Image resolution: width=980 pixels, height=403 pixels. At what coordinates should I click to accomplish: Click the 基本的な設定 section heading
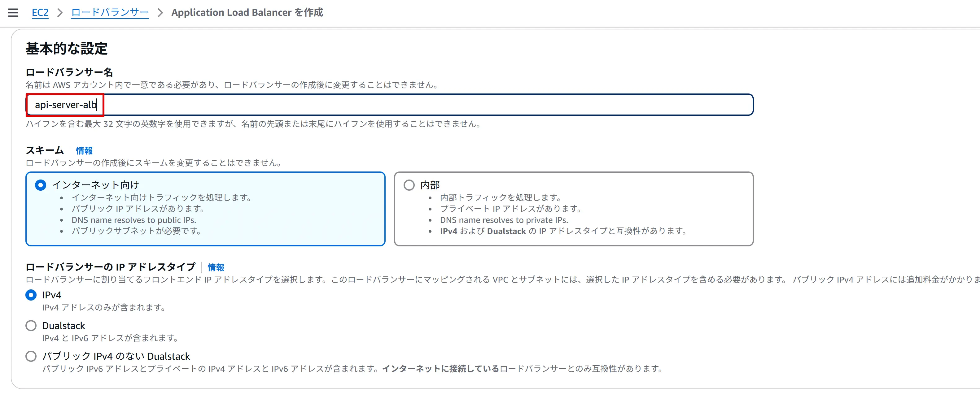tap(67, 49)
